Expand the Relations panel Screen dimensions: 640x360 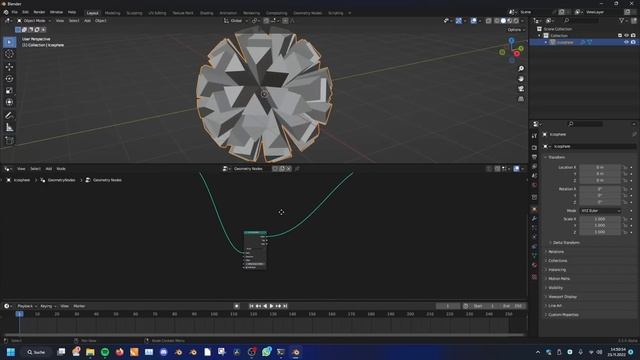(x=556, y=251)
